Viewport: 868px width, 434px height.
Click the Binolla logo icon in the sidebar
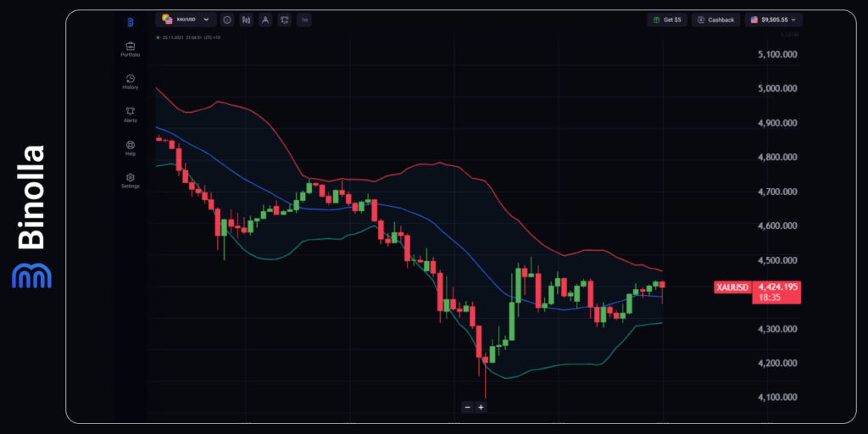click(x=130, y=22)
